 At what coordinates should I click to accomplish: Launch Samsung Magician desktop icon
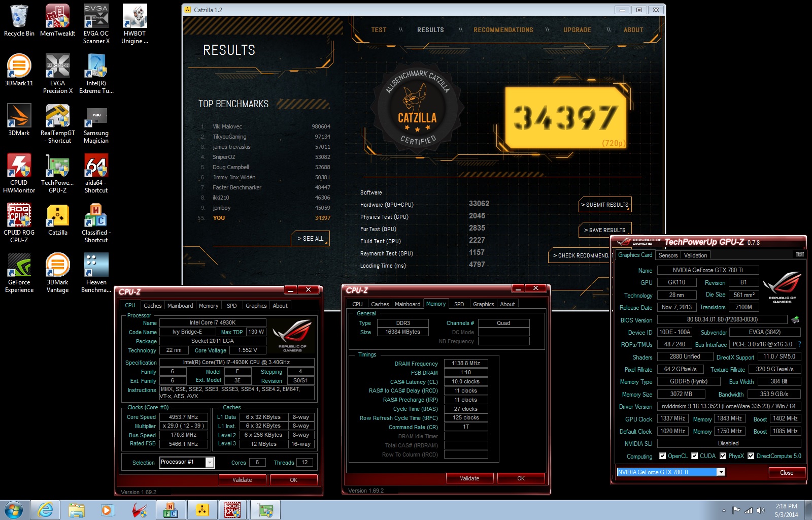pyautogui.click(x=96, y=123)
